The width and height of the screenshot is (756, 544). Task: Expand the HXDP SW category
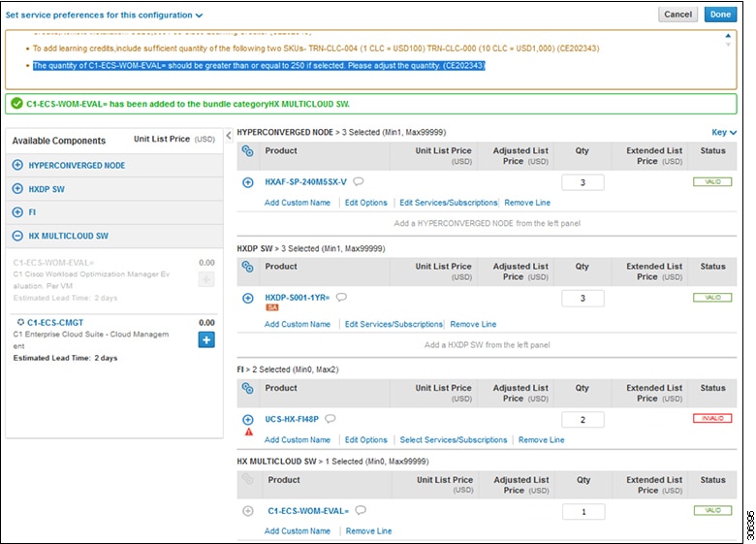pyautogui.click(x=17, y=189)
